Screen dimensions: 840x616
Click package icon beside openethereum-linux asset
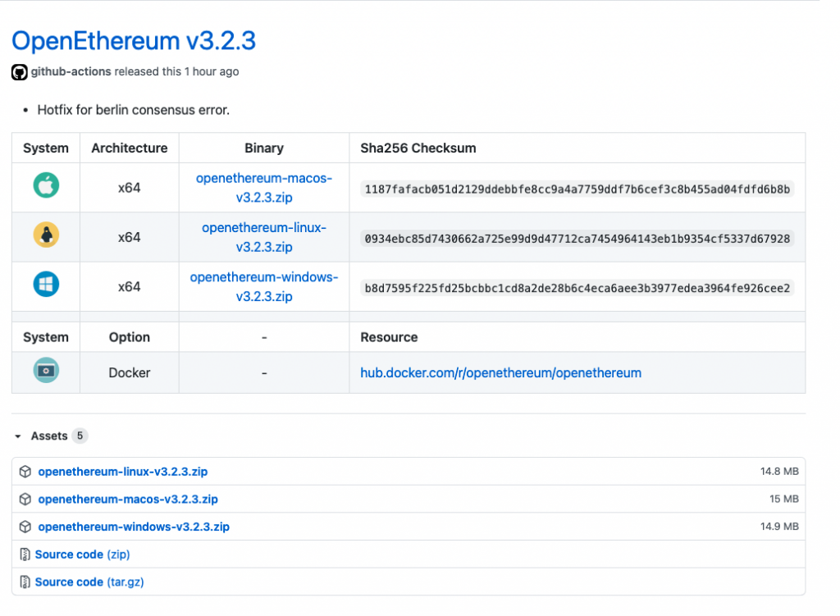pos(25,472)
